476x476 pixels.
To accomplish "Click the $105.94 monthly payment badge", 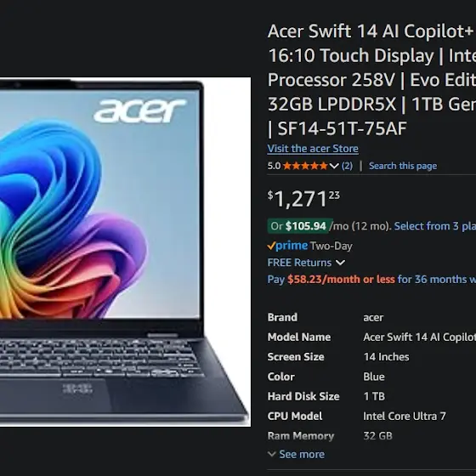I will coord(300,226).
